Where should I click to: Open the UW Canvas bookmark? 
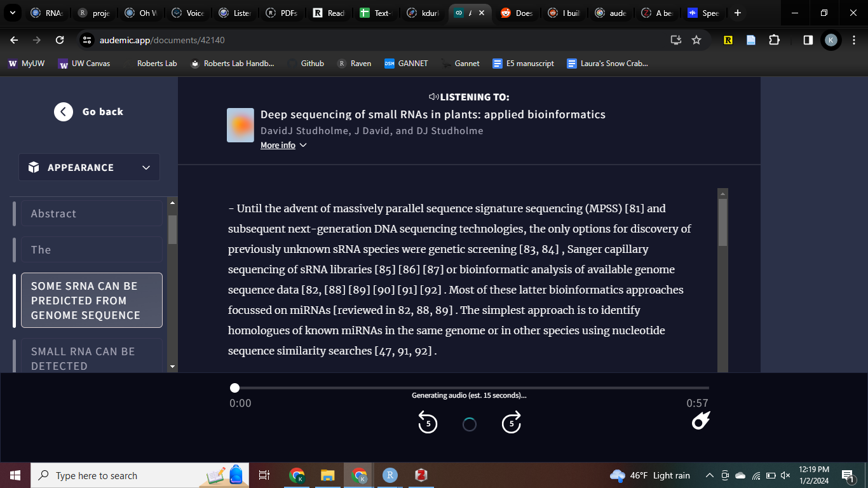[84, 64]
